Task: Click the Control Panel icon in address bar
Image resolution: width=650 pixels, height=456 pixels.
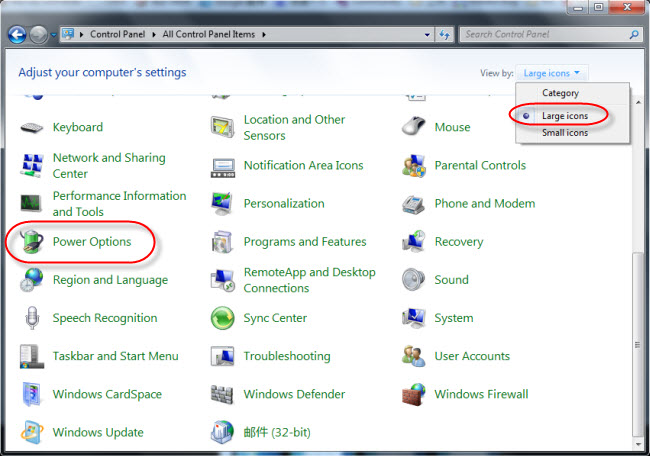Action: [68, 34]
